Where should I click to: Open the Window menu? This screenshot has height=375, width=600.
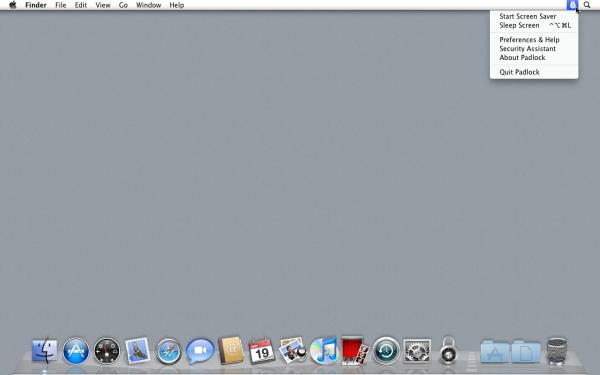pos(148,5)
